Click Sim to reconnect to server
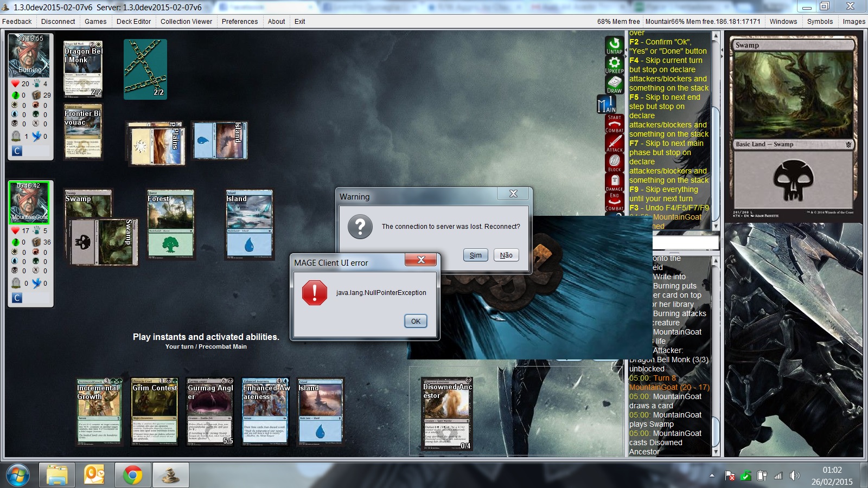The image size is (868, 488). (x=476, y=255)
